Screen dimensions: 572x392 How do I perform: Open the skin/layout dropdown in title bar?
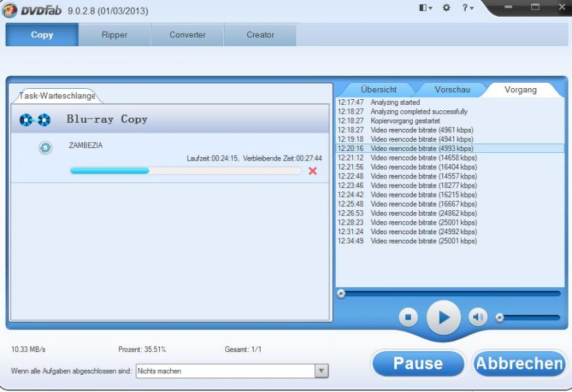(425, 8)
